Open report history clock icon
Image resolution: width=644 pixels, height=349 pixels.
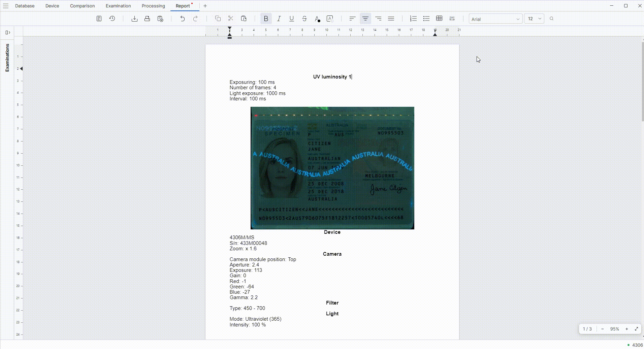(112, 19)
